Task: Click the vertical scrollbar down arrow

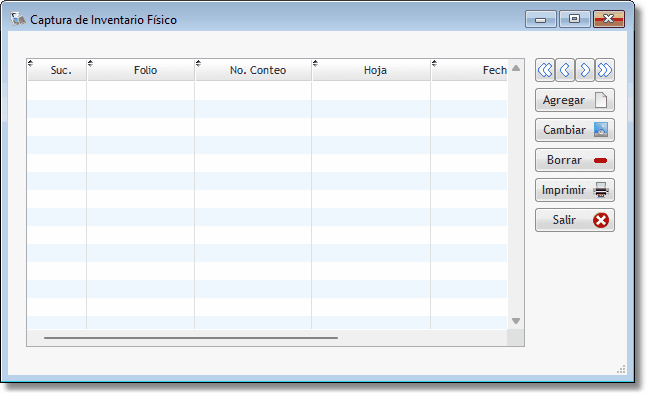Action: 516,321
